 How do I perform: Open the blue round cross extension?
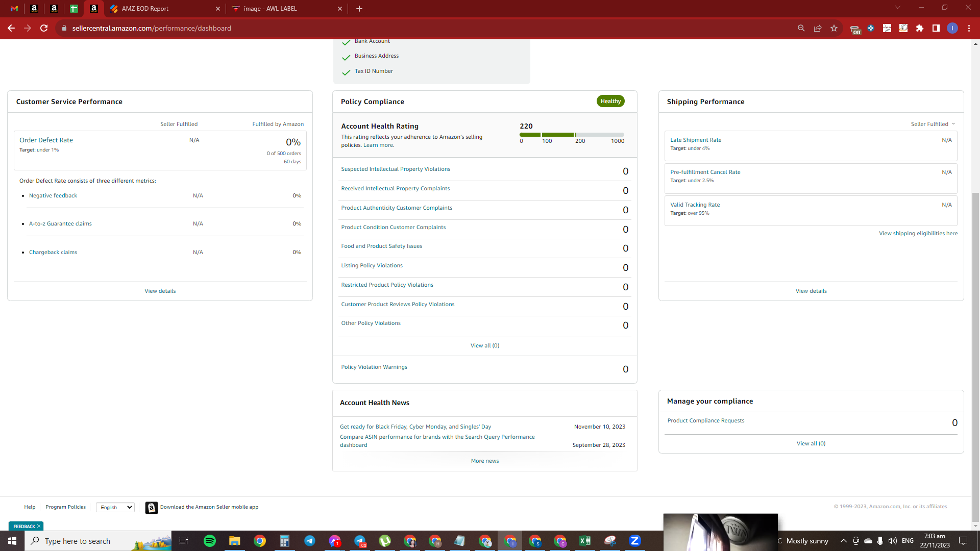point(871,28)
